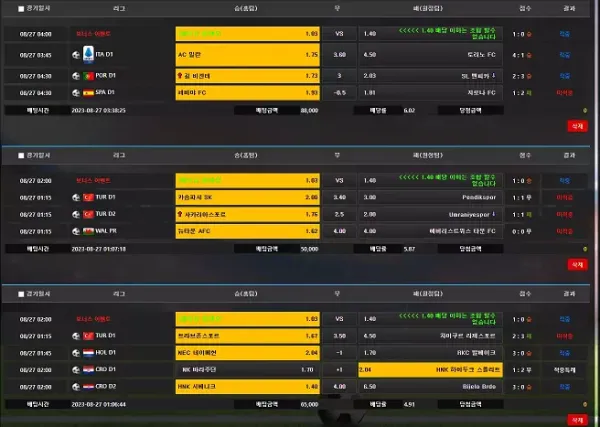This screenshot has height=427, width=600.
Task: Select the Pendikspor away odds cell
Action: 430,198
